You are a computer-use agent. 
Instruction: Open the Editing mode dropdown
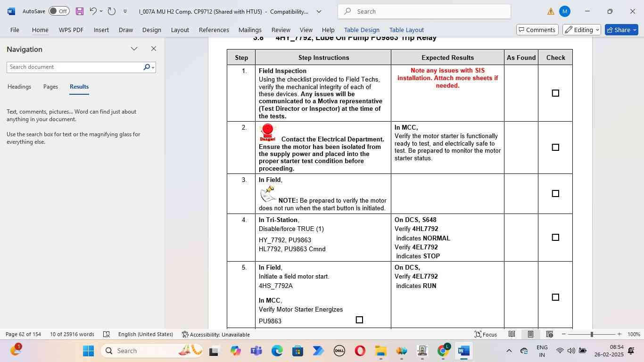tap(582, 30)
